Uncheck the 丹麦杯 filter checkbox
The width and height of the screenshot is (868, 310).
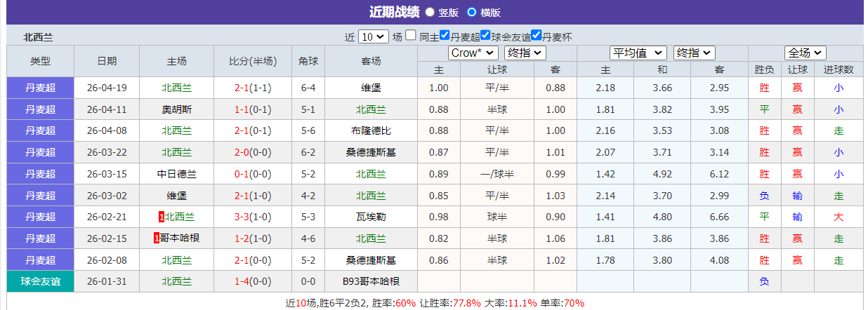(537, 35)
